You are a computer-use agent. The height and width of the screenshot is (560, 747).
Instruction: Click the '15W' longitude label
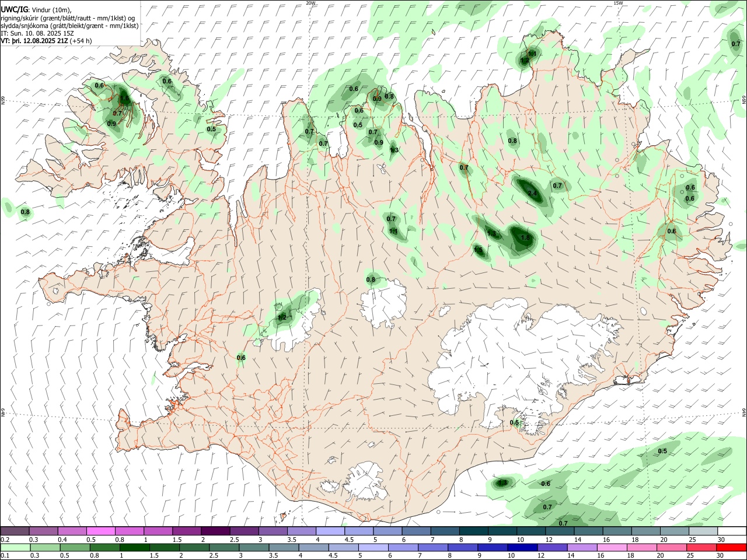point(617,3)
